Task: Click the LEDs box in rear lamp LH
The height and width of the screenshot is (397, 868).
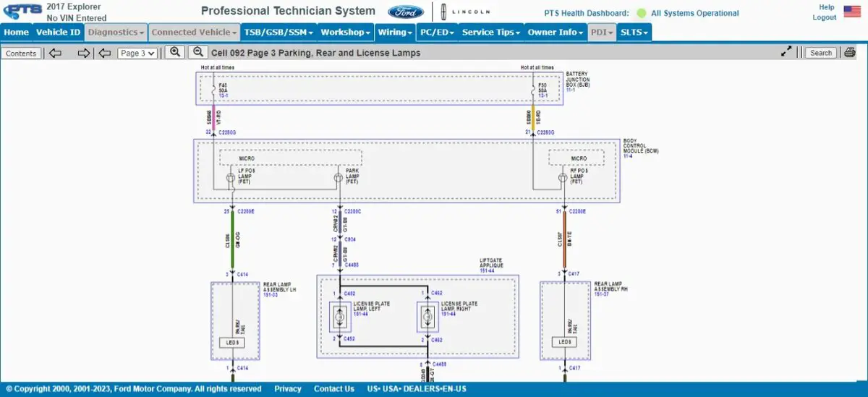Action: pyautogui.click(x=233, y=342)
